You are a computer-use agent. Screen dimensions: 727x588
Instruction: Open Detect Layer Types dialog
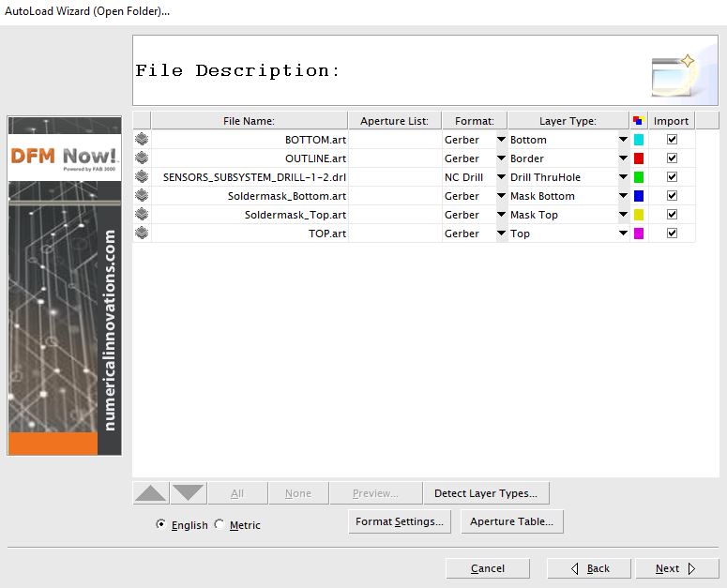pos(486,493)
